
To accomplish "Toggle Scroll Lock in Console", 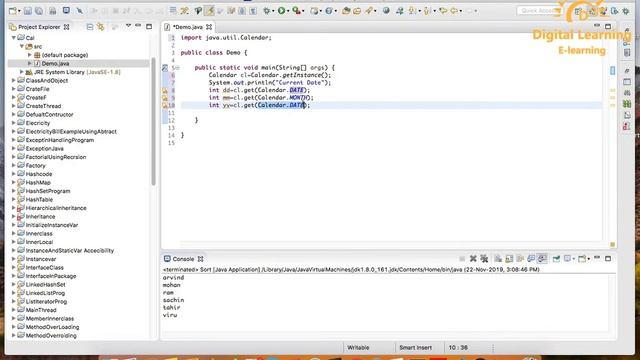I will pos(509,259).
